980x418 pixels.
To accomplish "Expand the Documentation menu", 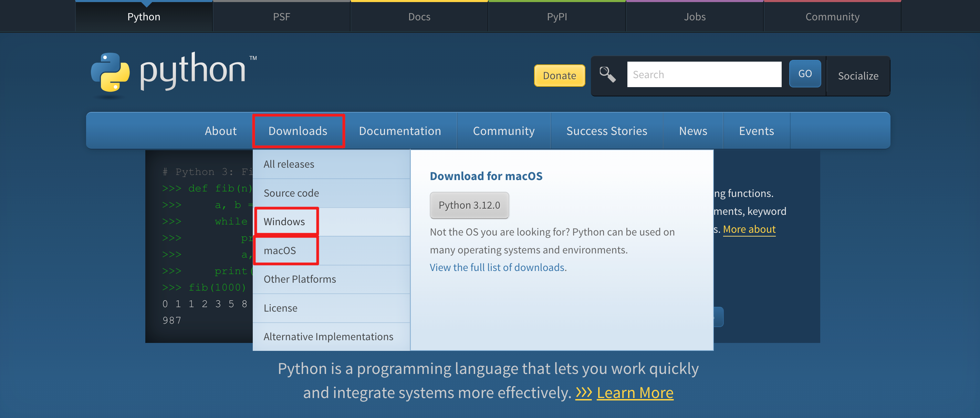I will click(x=400, y=131).
